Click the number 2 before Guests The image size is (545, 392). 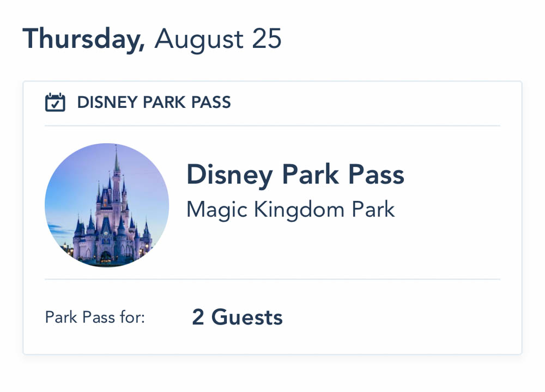[x=198, y=317]
